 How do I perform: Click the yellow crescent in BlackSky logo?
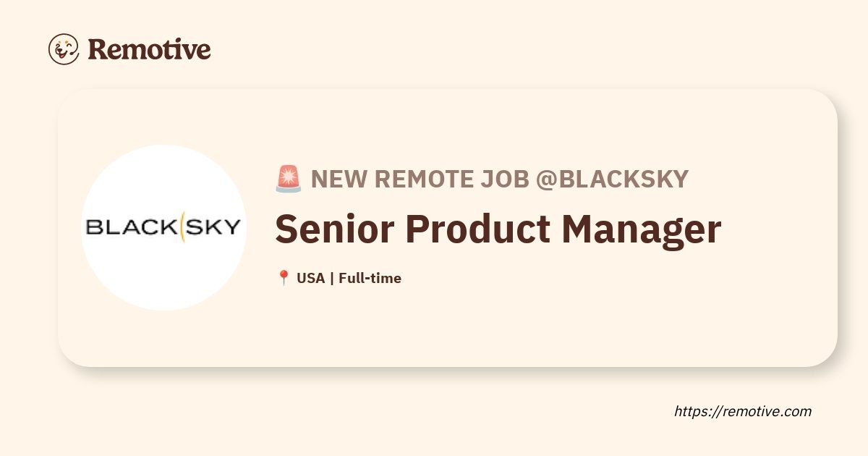click(x=182, y=227)
